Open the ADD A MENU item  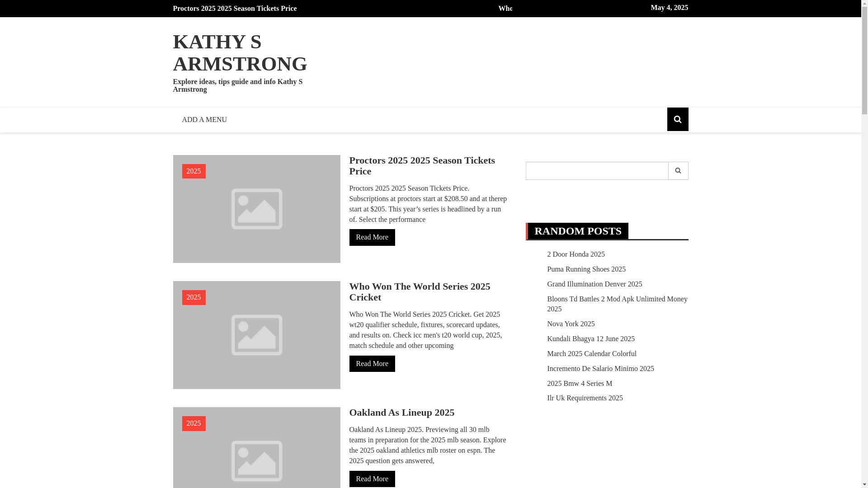click(x=204, y=120)
